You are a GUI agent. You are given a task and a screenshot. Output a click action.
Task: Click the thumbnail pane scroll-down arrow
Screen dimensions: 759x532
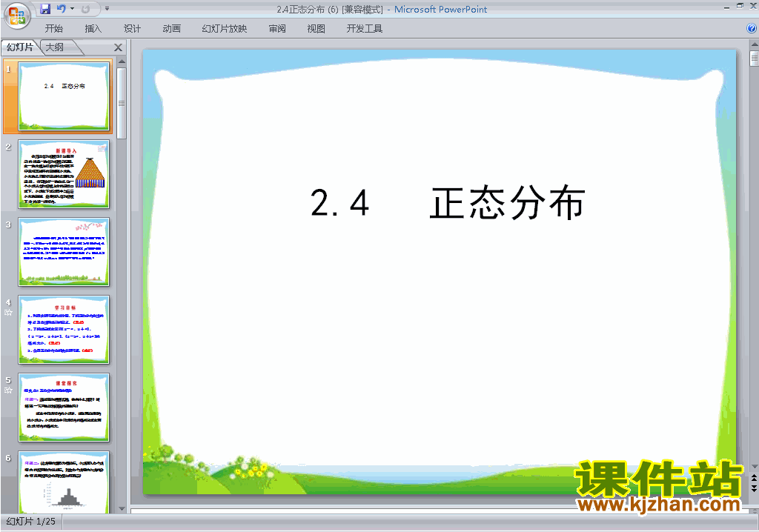(x=122, y=509)
